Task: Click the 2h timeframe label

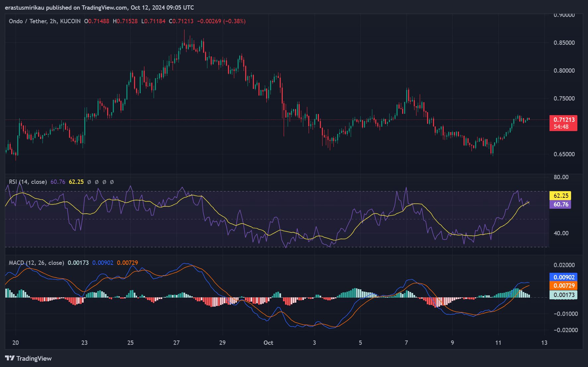Action: click(54, 21)
